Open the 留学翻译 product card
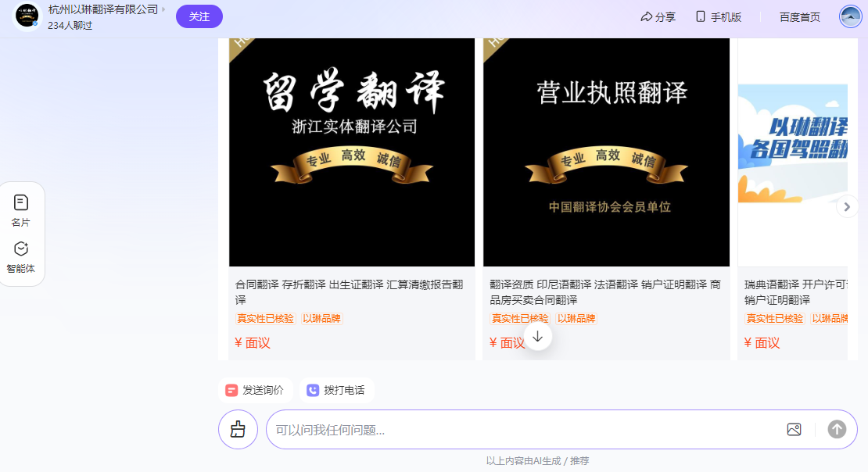The width and height of the screenshot is (868, 472). click(x=351, y=152)
